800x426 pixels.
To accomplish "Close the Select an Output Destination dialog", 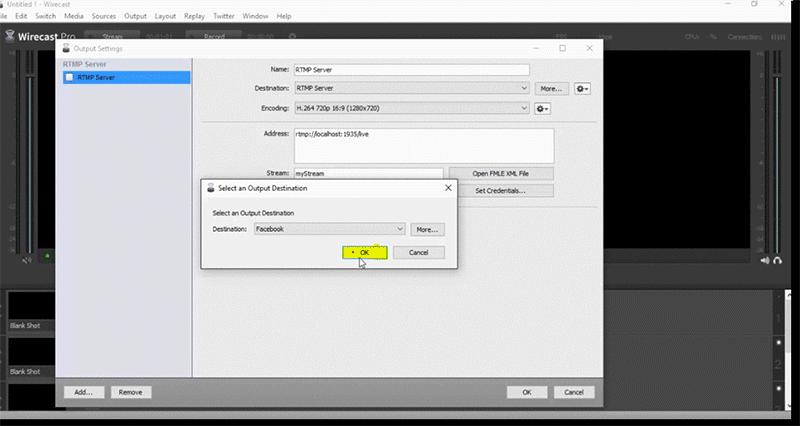I will point(448,188).
